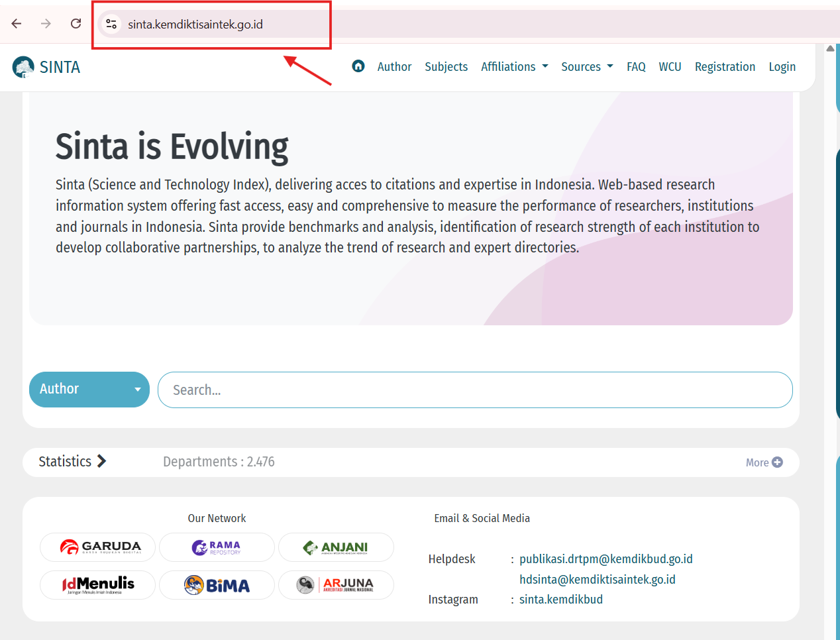This screenshot has width=840, height=640.
Task: Click the 'Departments : 2.476' statistic text
Action: click(219, 462)
